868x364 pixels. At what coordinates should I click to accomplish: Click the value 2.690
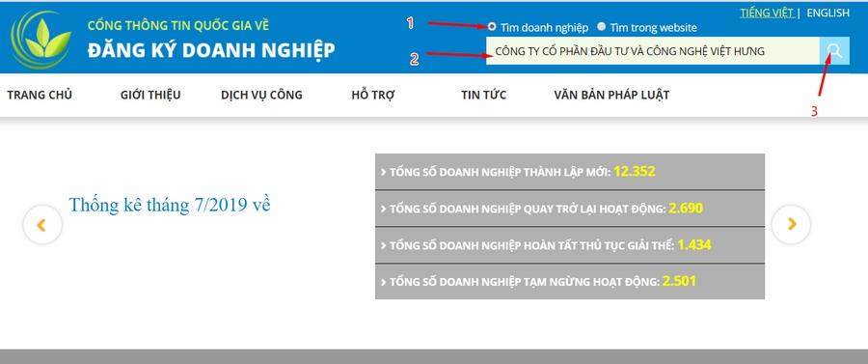(x=686, y=209)
